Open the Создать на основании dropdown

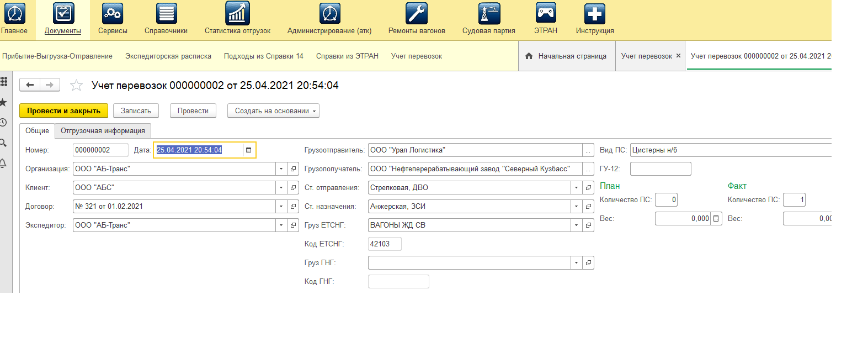(x=273, y=111)
